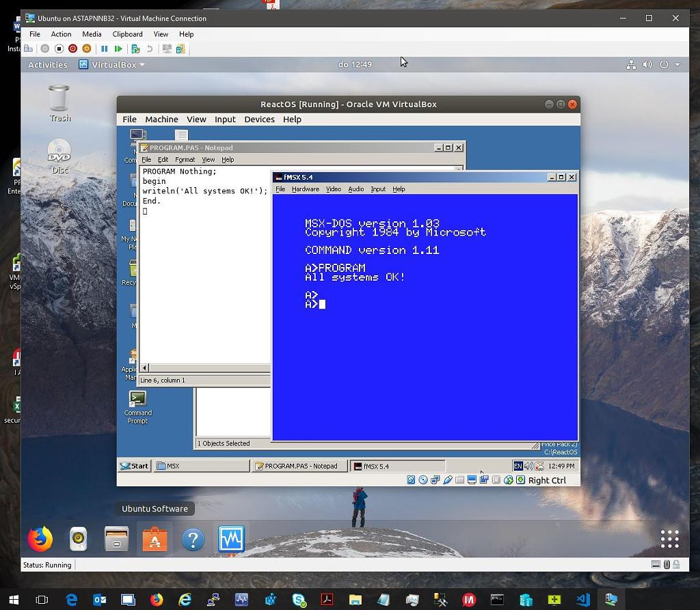Open the VirtualBox dropdown in Ubuntu top bar

click(x=113, y=64)
